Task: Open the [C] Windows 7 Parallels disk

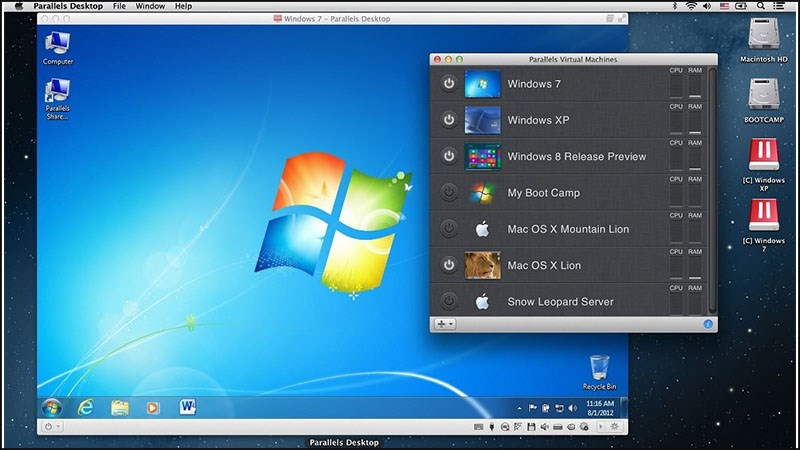Action: point(763,225)
